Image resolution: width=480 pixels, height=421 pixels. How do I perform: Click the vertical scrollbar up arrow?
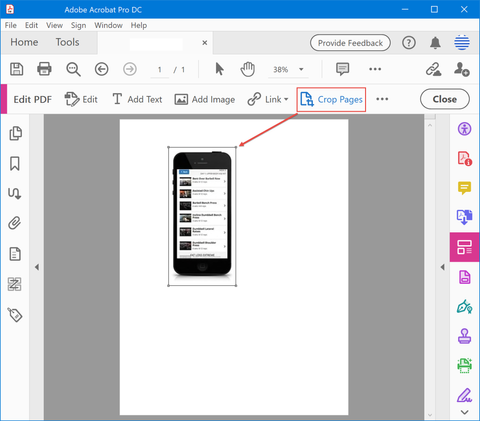pyautogui.click(x=430, y=125)
